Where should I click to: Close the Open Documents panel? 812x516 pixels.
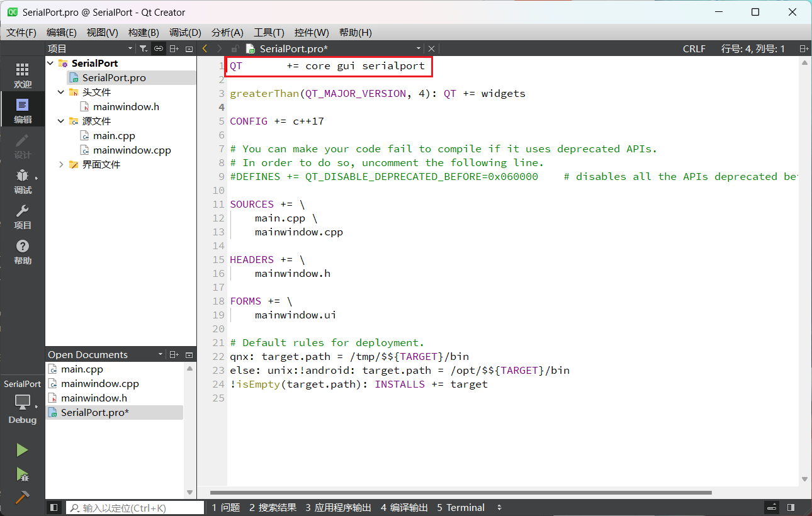tap(189, 355)
